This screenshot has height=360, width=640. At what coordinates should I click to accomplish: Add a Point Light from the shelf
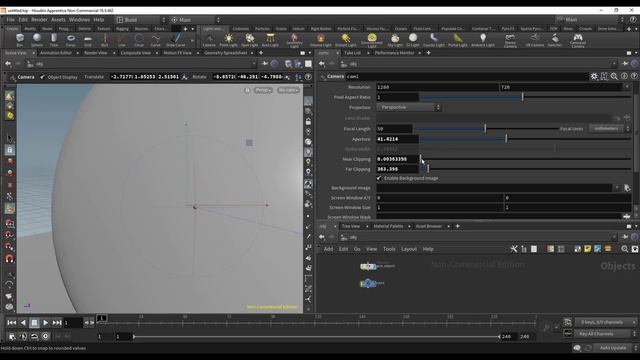[x=229, y=40]
